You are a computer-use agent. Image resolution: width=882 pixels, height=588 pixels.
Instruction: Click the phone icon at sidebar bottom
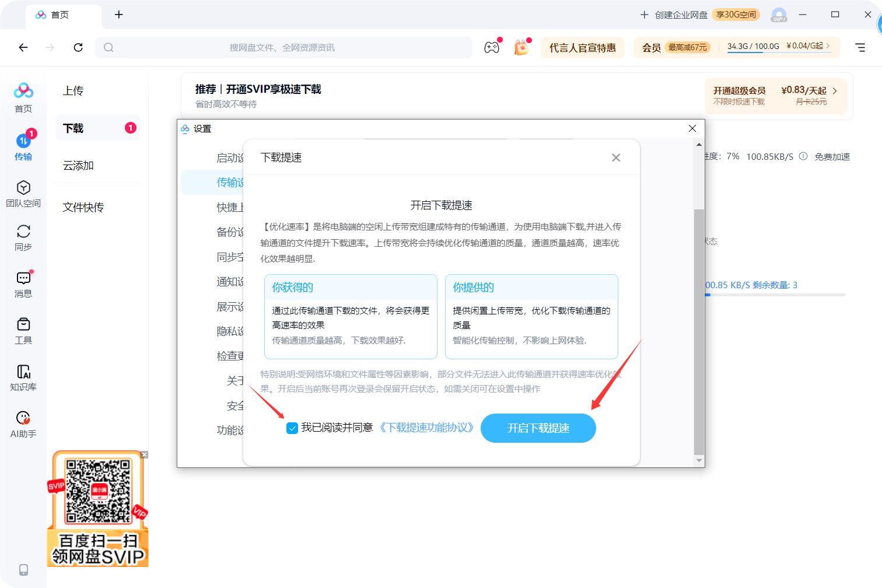tap(23, 569)
